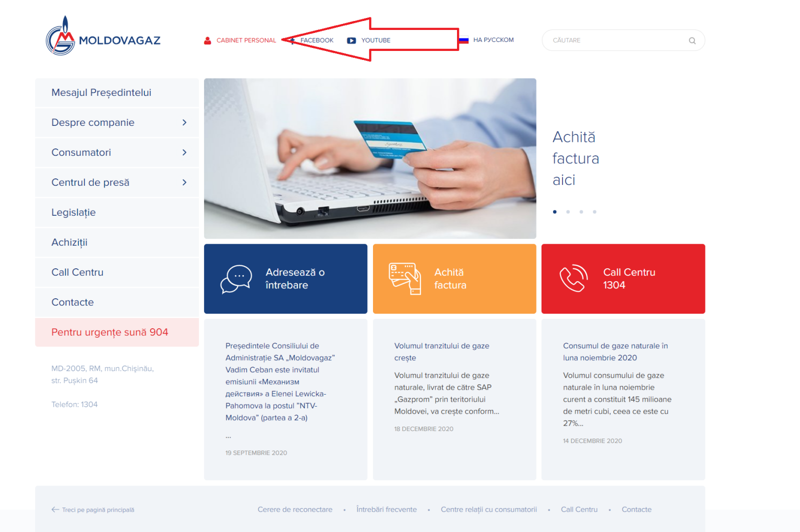Click date 19 SEPTEMBRIE 2020
This screenshot has width=800, height=532.
tap(256, 453)
